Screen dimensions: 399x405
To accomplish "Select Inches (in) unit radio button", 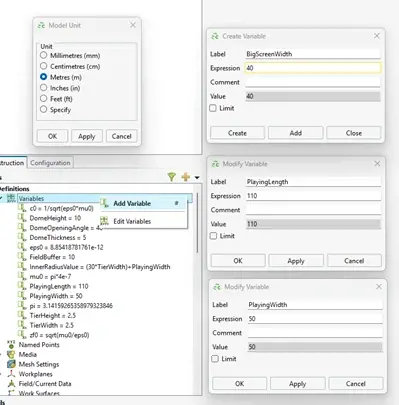I will 44,88.
